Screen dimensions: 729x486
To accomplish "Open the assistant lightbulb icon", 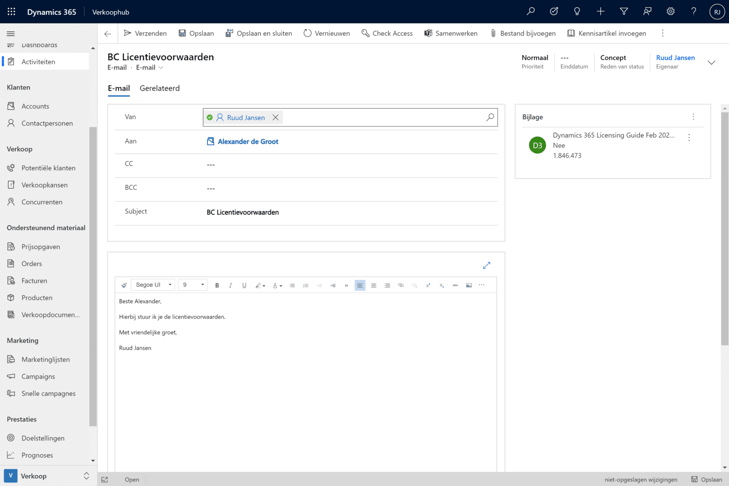I will pos(577,11).
